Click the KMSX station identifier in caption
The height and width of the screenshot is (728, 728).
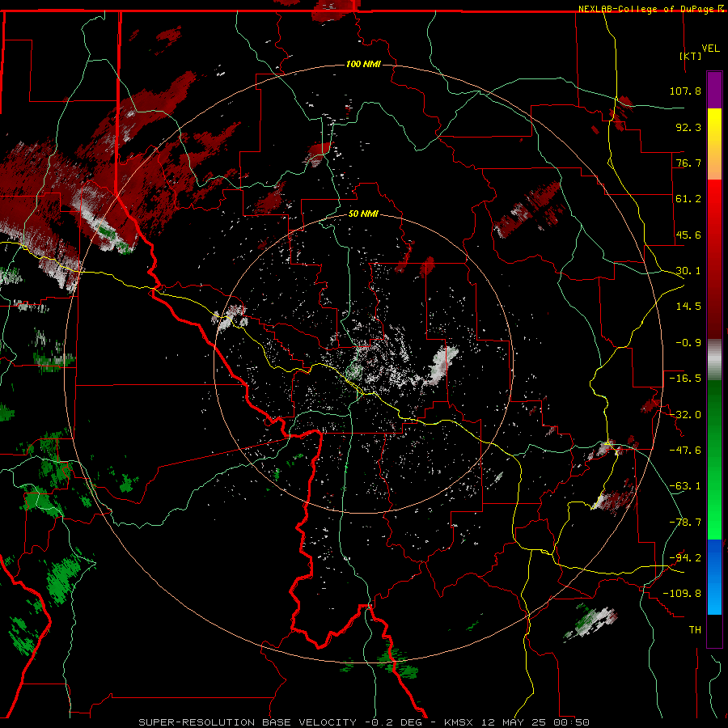[x=459, y=722]
